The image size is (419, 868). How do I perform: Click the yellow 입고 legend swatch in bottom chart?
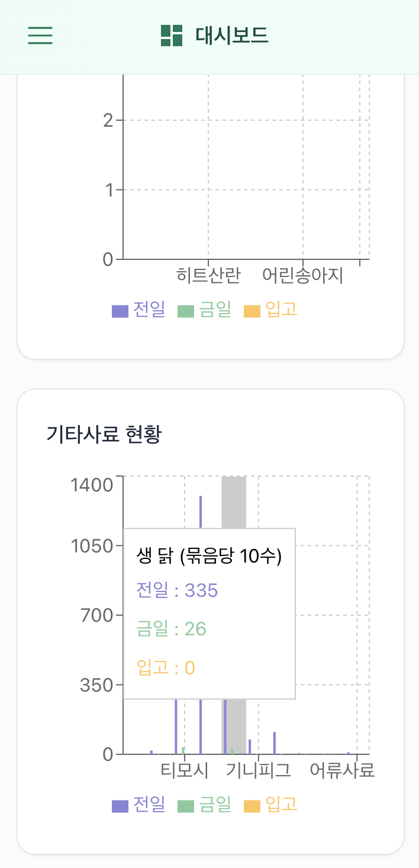coord(251,805)
